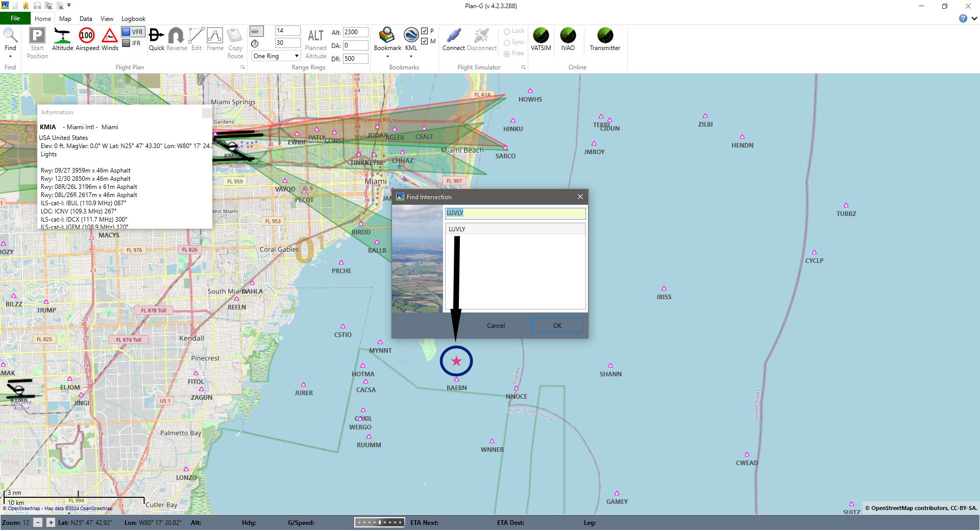Open the IVAO radar tool
Viewport: 980px width, 531px height.
click(568, 35)
